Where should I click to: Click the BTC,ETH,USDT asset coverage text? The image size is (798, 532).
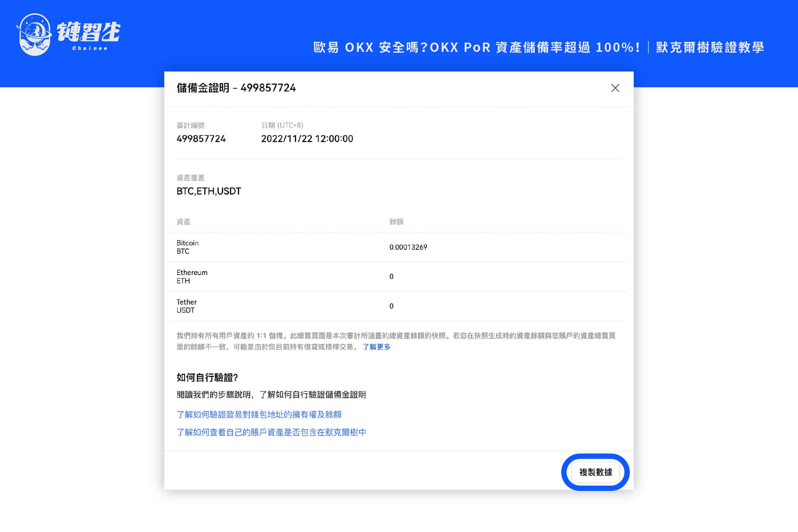(209, 192)
